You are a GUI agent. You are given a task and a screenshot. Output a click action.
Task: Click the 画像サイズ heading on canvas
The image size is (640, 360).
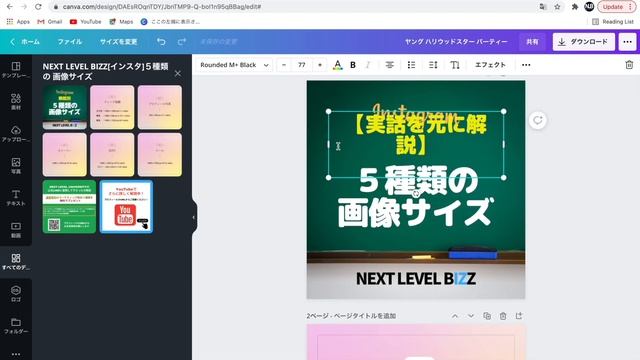pos(415,213)
